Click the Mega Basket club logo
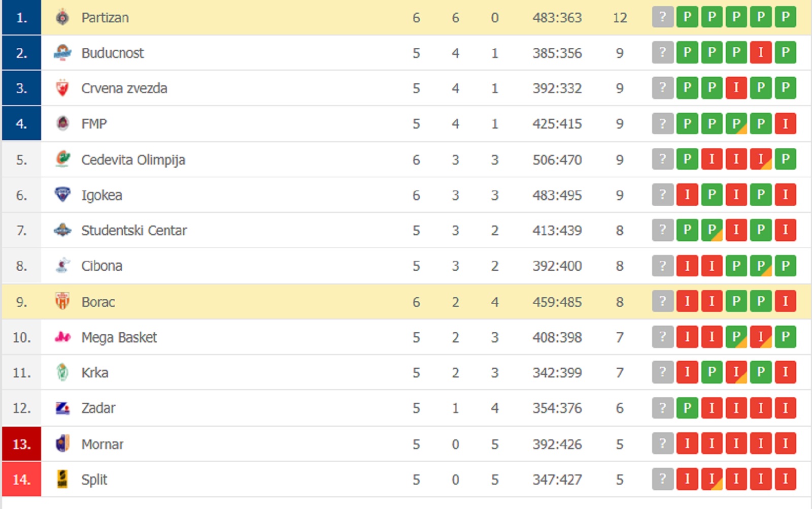The width and height of the screenshot is (812, 509). point(63,337)
